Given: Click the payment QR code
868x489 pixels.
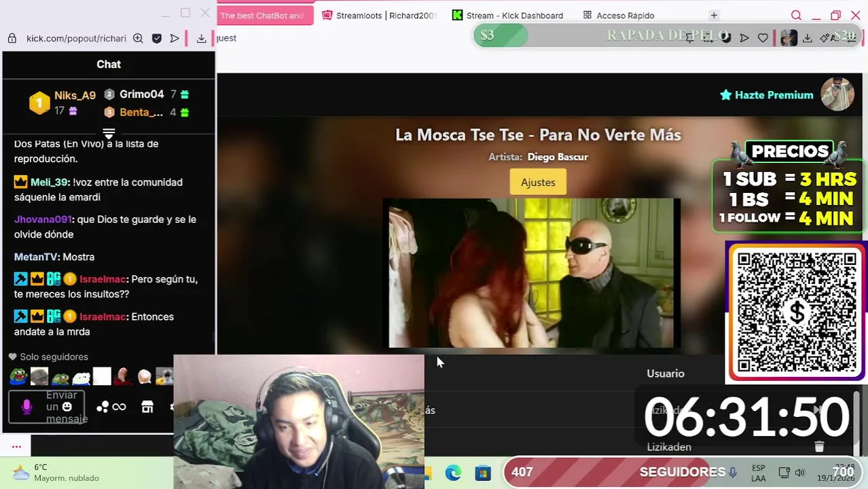Looking at the screenshot, I should point(797,312).
